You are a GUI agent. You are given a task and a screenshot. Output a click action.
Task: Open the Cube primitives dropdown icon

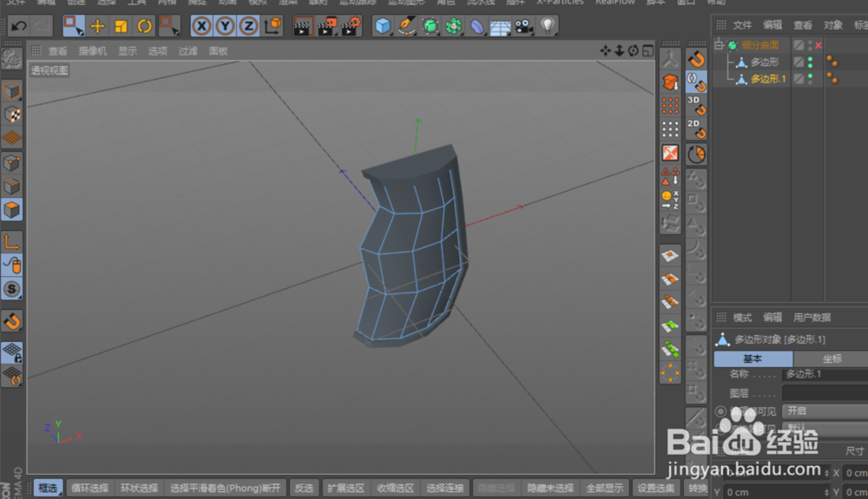tap(383, 26)
